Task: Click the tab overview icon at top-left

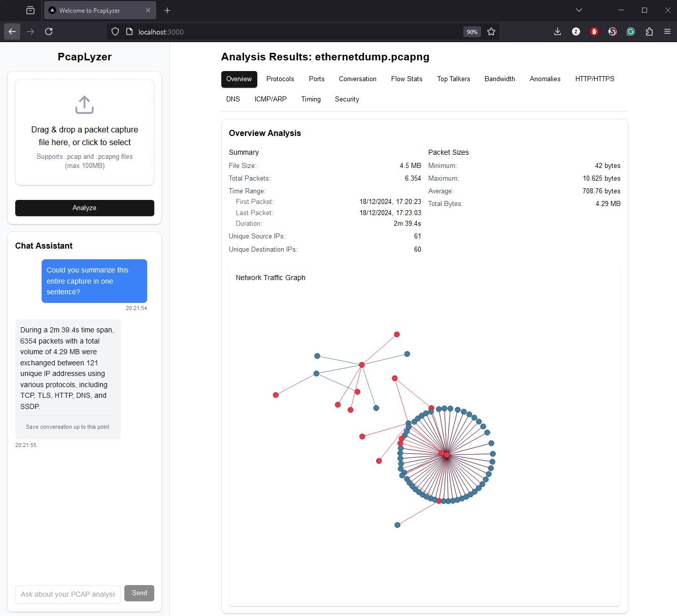Action: 30,10
